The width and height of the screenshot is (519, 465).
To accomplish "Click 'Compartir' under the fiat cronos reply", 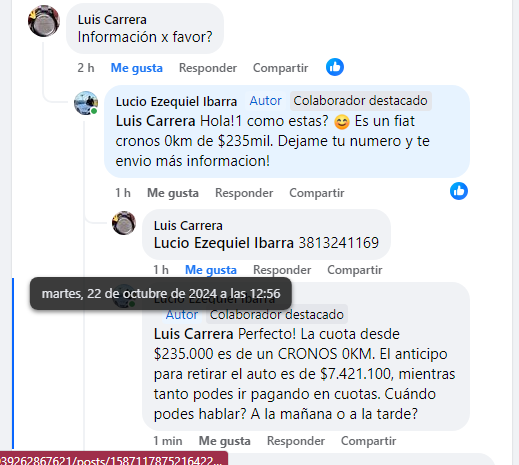I will 317,193.
